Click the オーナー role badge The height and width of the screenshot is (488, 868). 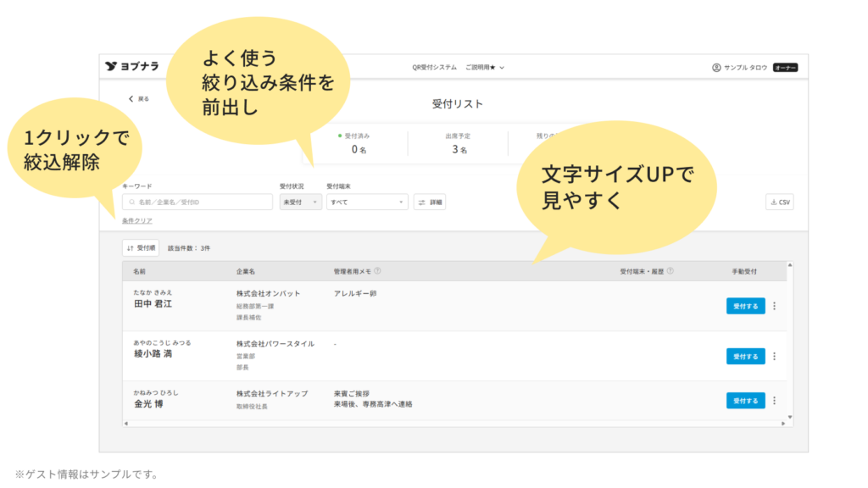pyautogui.click(x=785, y=68)
